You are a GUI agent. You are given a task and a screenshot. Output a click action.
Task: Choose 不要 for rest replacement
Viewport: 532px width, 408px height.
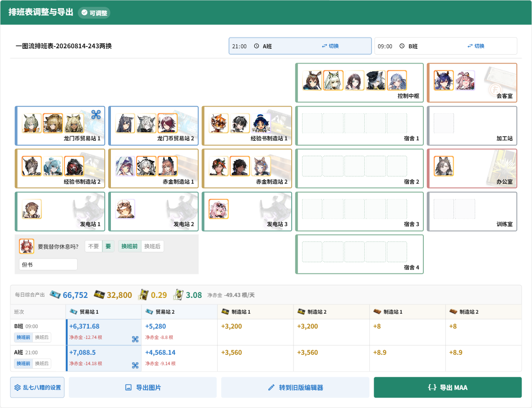coord(93,246)
